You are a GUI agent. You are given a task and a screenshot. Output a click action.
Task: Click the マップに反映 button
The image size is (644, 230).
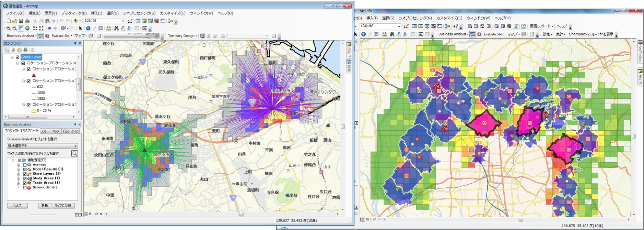click(x=63, y=206)
